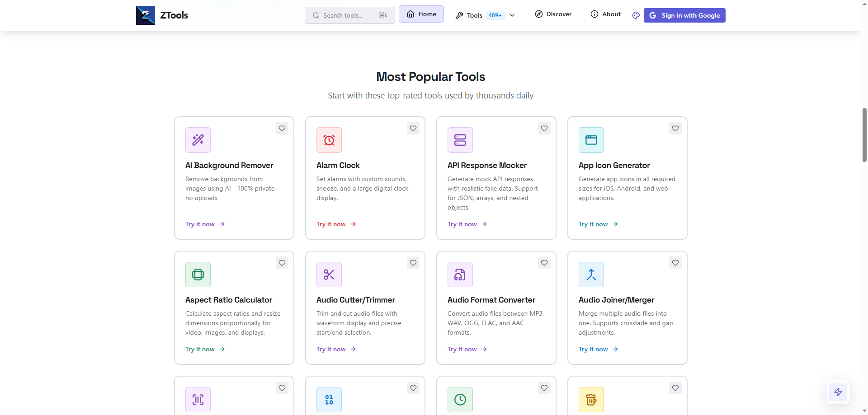The width and height of the screenshot is (868, 415).
Task: Toggle the heart on the Alarm Clock card
Action: coord(413,128)
